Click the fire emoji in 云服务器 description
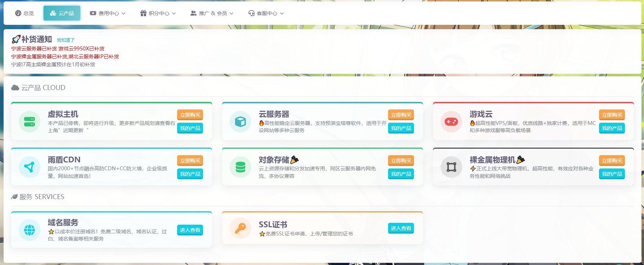Image resolution: width=644 pixels, height=265 pixels. (x=261, y=123)
